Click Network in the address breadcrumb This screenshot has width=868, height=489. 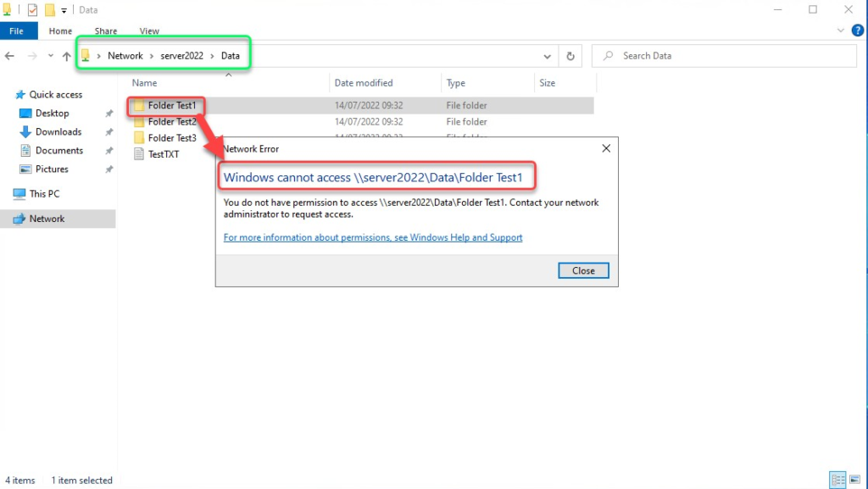(125, 56)
